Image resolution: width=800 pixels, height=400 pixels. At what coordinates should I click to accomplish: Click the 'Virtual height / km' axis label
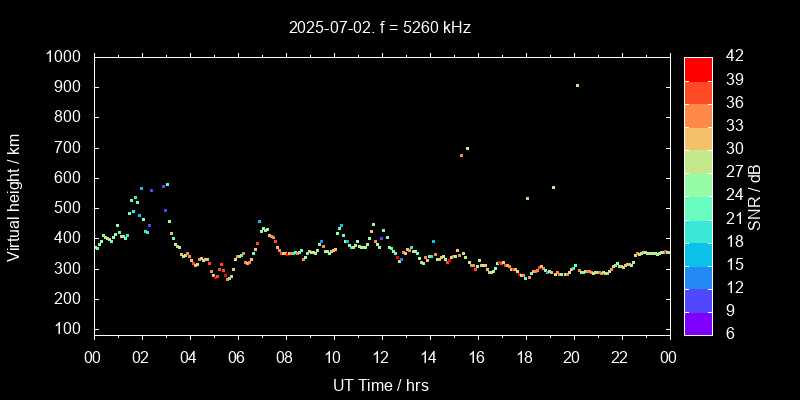[x=14, y=195]
